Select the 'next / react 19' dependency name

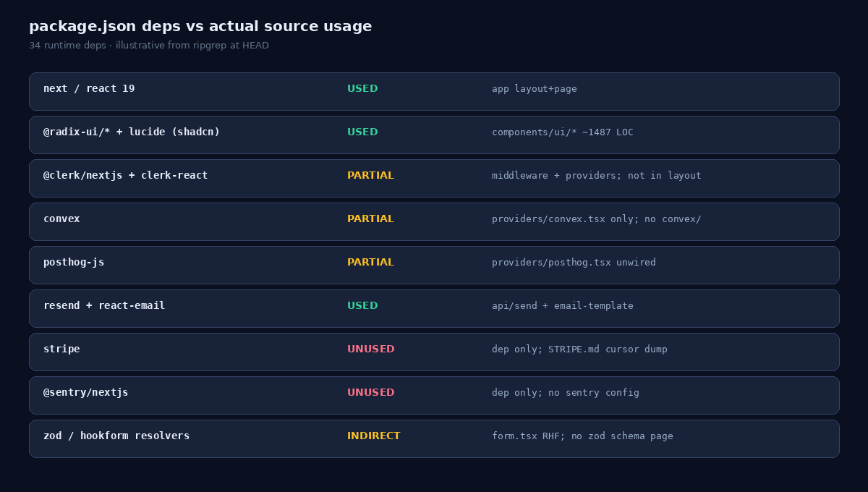(89, 89)
